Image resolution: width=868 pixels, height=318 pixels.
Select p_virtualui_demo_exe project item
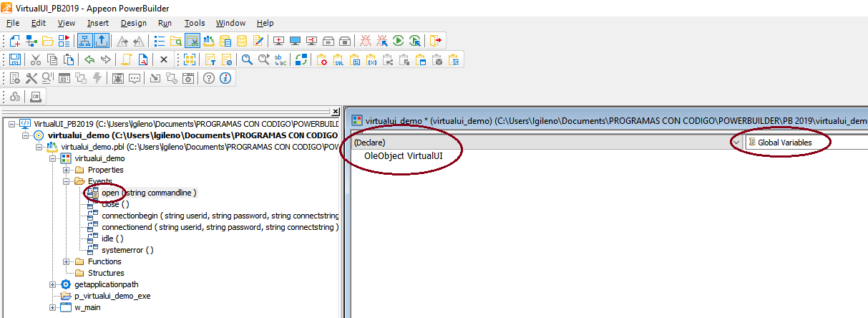pyautogui.click(x=112, y=296)
